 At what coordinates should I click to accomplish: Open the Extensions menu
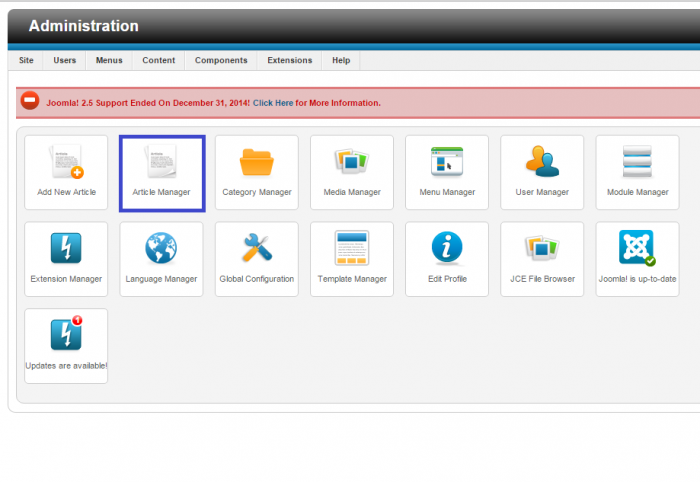[290, 60]
